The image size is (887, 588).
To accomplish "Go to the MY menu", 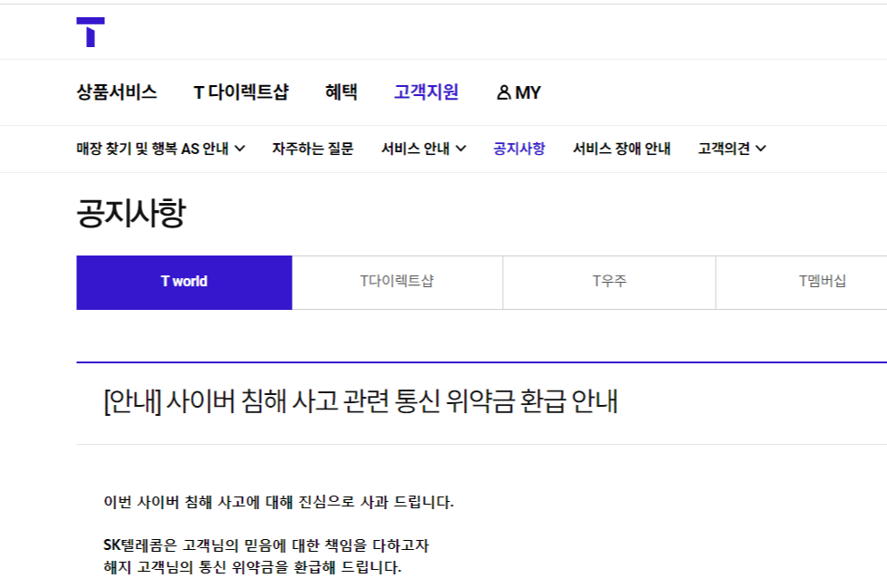I will point(519,92).
